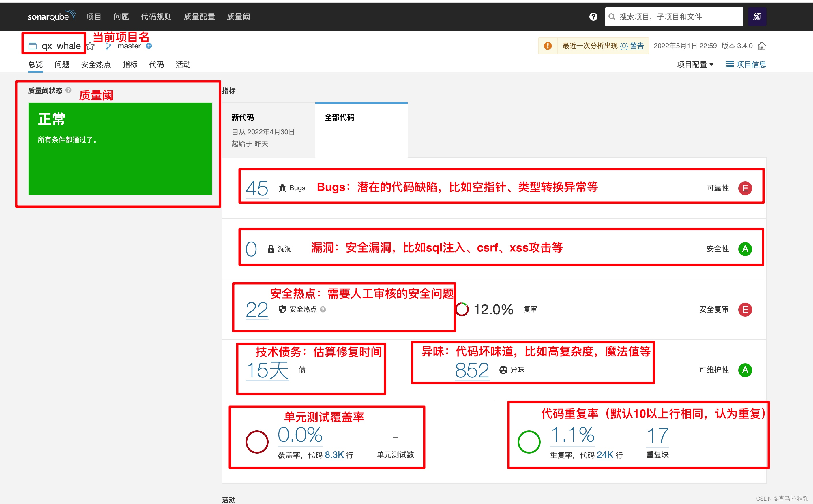
Task: Switch to the project 活动 tab
Action: tap(183, 65)
